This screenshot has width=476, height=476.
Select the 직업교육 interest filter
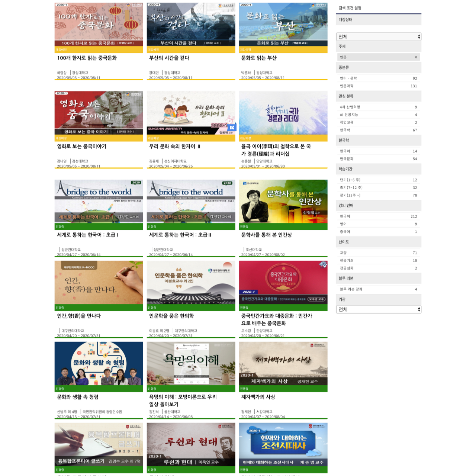point(379,122)
